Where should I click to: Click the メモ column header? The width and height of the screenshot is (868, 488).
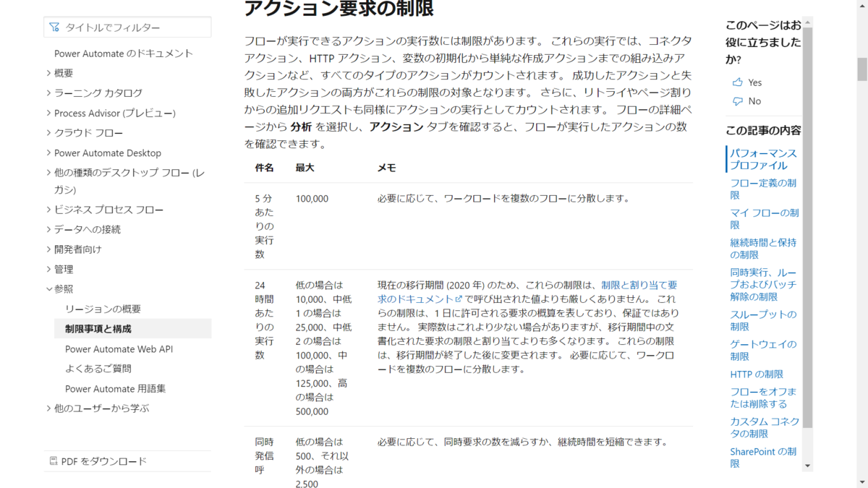click(x=387, y=168)
